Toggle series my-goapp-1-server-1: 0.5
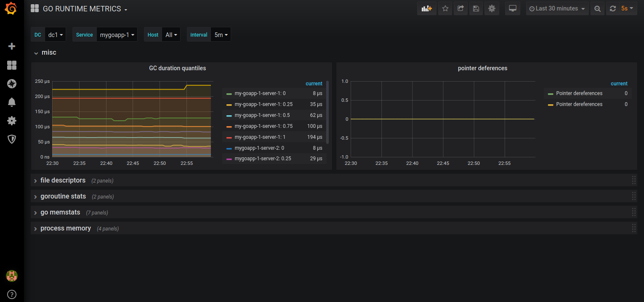This screenshot has width=644, height=302. (x=262, y=115)
